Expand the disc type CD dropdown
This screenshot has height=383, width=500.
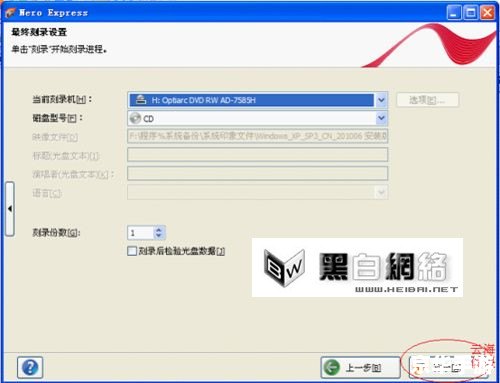[x=381, y=118]
